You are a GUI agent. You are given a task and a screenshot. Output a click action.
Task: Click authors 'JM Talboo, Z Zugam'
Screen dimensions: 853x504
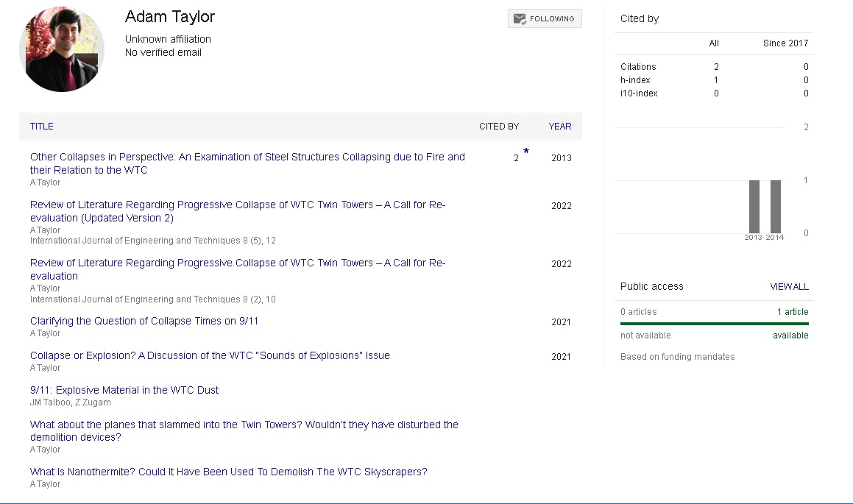pos(70,402)
